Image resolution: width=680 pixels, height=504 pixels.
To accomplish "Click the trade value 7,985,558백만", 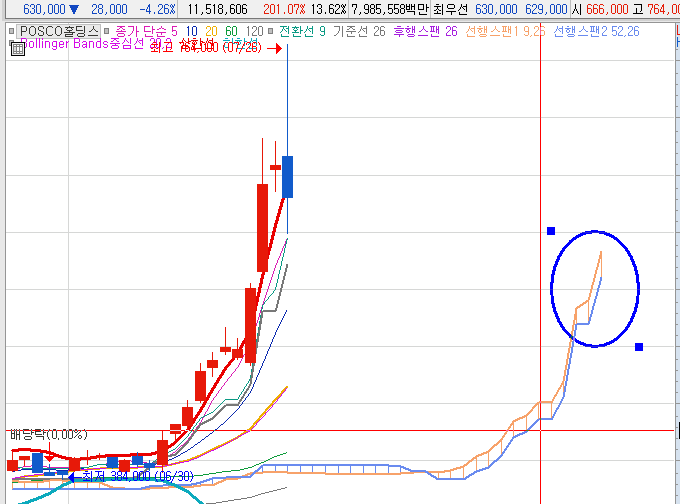I will pos(389,9).
